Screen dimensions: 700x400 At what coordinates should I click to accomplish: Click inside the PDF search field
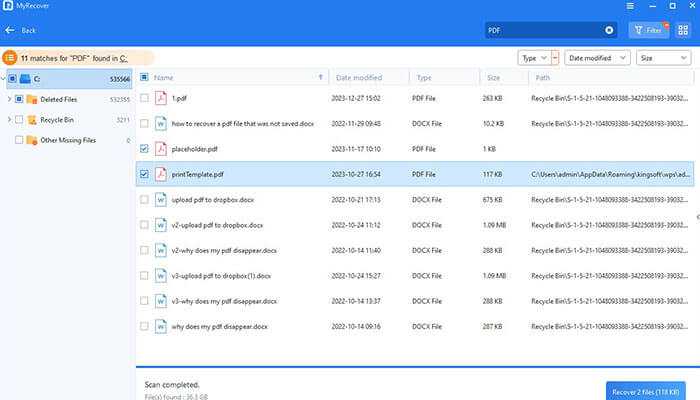pyautogui.click(x=540, y=31)
